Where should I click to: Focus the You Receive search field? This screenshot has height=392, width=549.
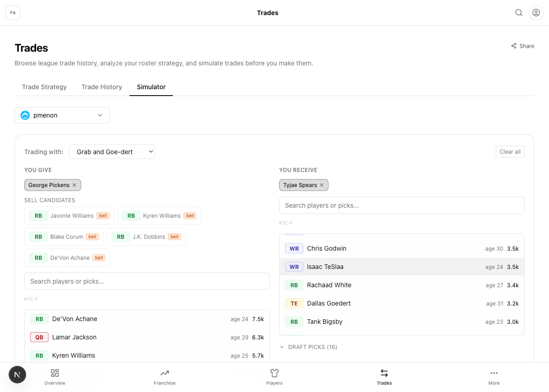[x=402, y=205]
